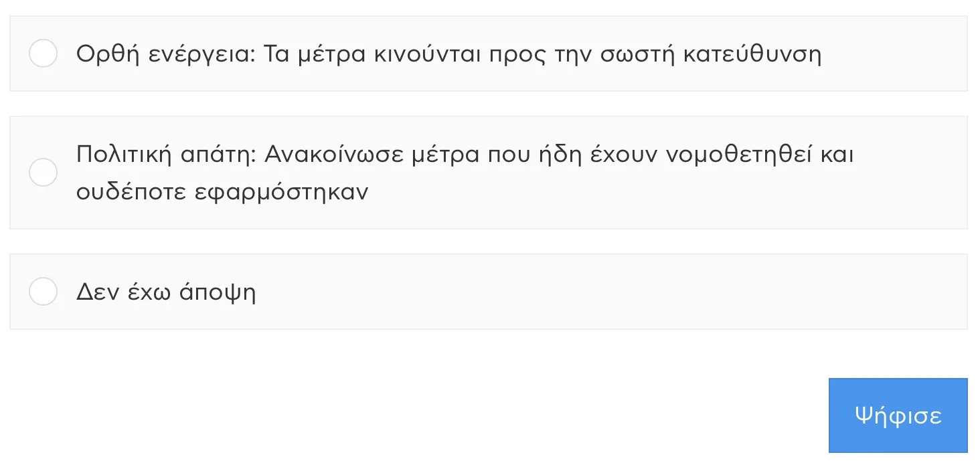Click the first poll answer row

pyautogui.click(x=489, y=54)
